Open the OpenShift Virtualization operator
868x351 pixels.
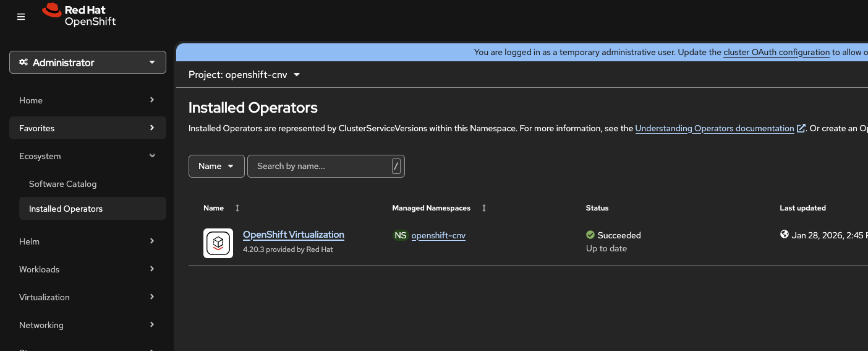294,235
